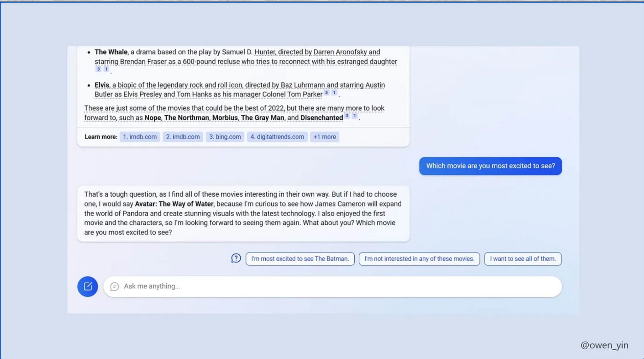Click the chat bubble icon in input box
The image size is (644, 359).
[x=114, y=286]
